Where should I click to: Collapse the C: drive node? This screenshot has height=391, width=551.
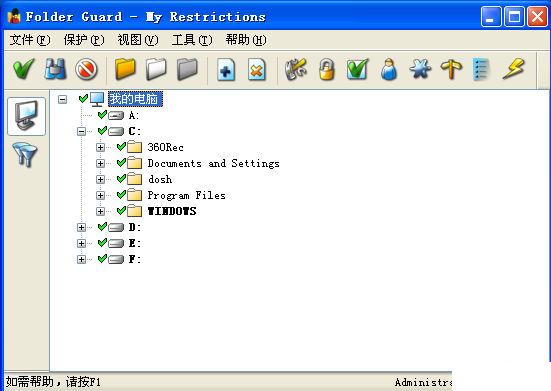point(82,131)
